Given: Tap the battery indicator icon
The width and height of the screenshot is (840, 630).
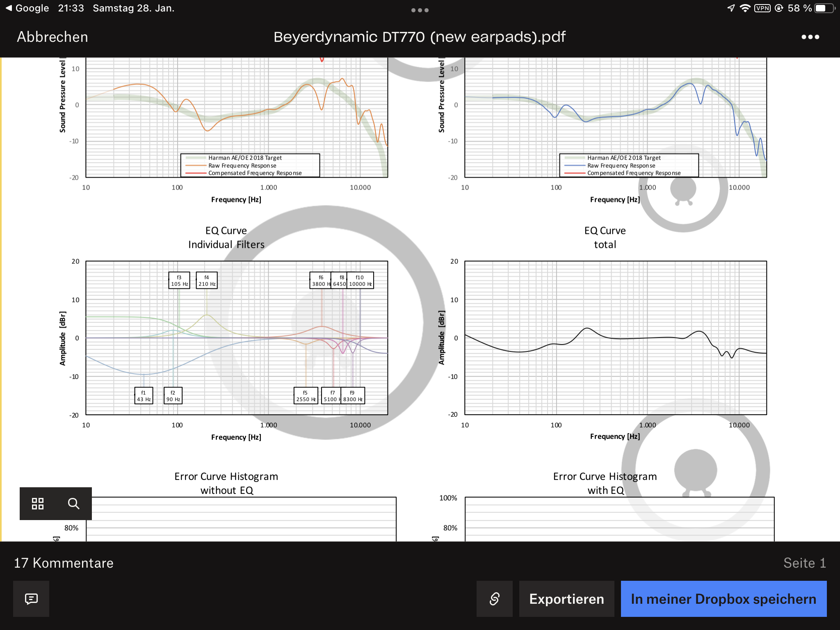Looking at the screenshot, I should pos(825,8).
